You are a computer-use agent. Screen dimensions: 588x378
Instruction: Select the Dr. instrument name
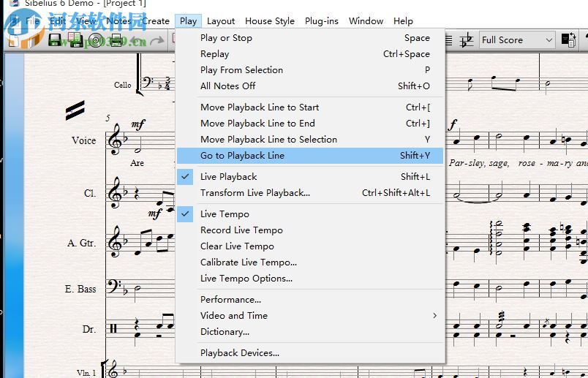pyautogui.click(x=89, y=329)
